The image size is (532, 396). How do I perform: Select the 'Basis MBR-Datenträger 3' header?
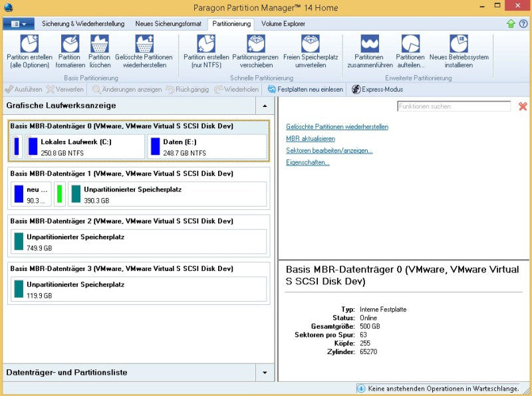pos(122,268)
